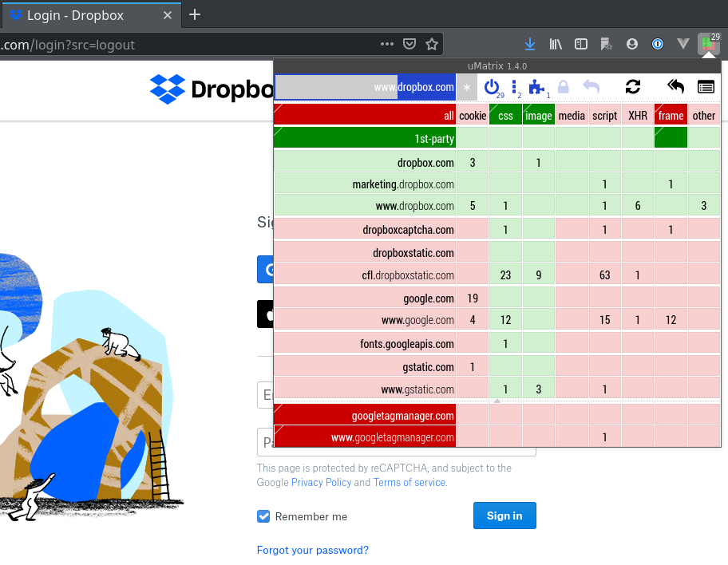Click the V-shaped extension icon

pos(683,44)
